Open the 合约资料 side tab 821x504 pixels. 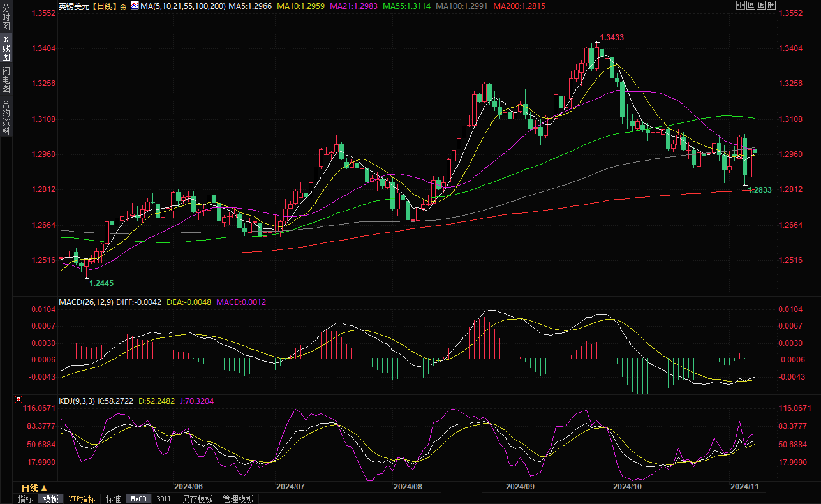coord(6,117)
